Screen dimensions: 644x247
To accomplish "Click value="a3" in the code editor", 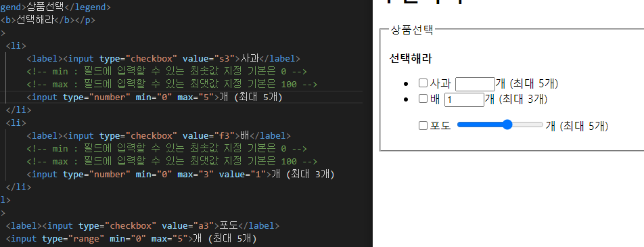I will click(187, 225).
